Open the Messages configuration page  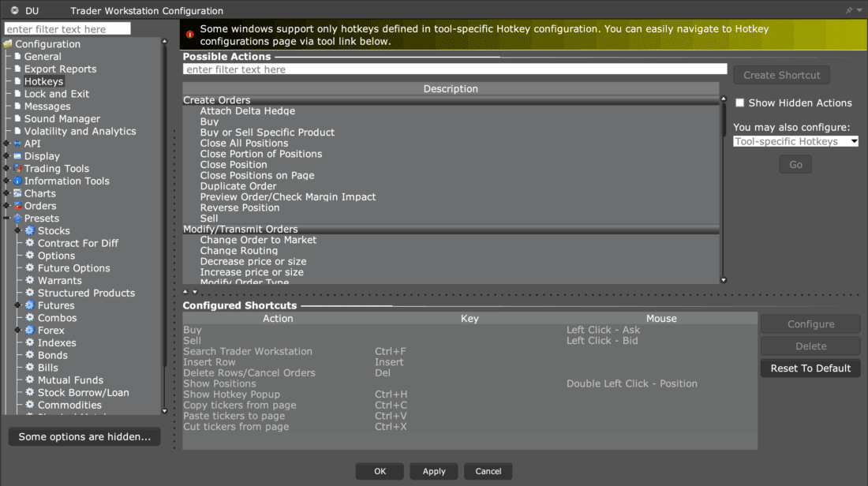pos(47,106)
